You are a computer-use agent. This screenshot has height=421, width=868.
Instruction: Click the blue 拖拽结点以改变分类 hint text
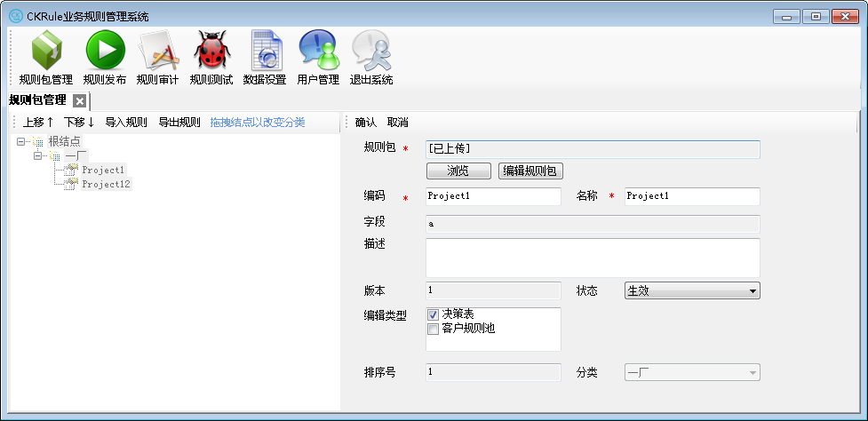tap(258, 123)
